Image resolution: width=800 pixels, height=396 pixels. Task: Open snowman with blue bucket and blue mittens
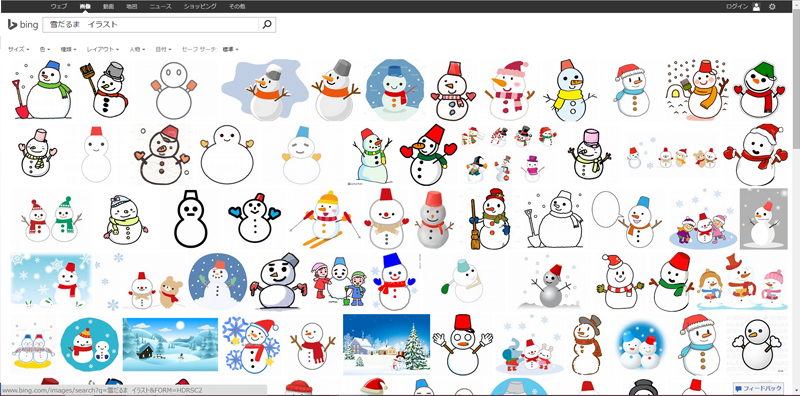click(x=394, y=281)
